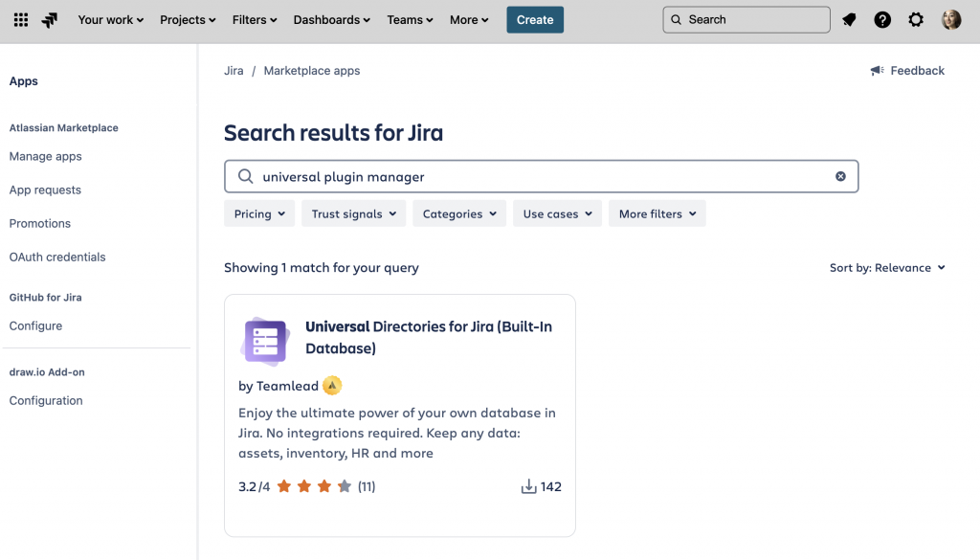Open Manage apps in sidebar
The image size is (980, 560).
pos(46,156)
